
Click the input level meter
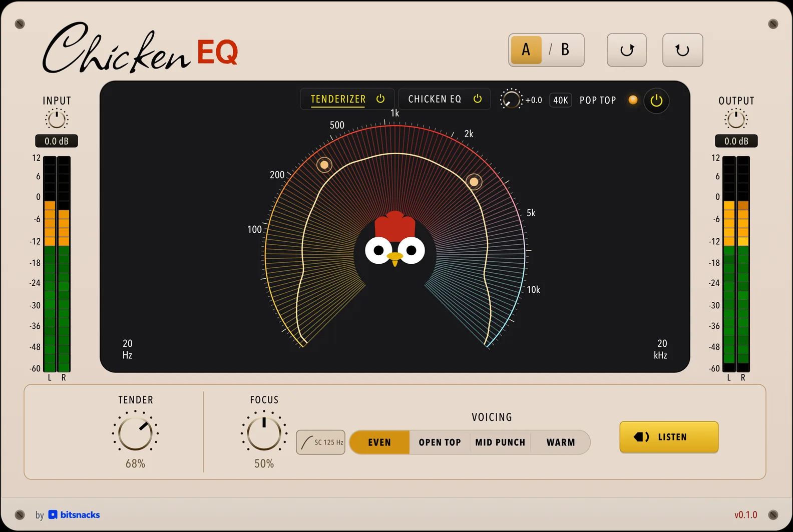(57, 264)
